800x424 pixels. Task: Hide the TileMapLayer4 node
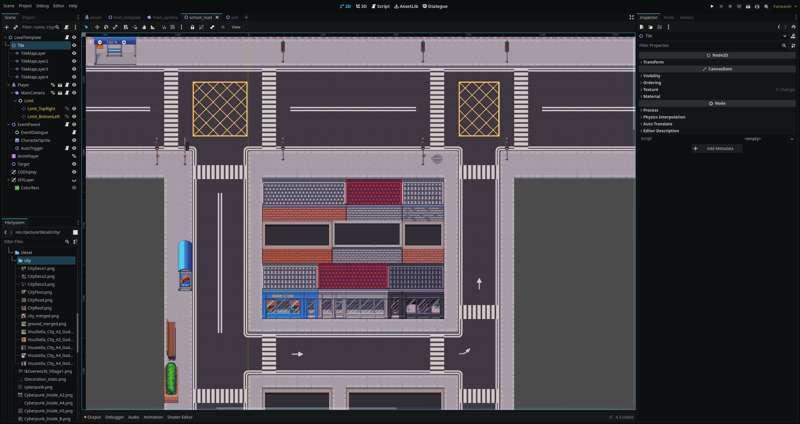(74, 77)
